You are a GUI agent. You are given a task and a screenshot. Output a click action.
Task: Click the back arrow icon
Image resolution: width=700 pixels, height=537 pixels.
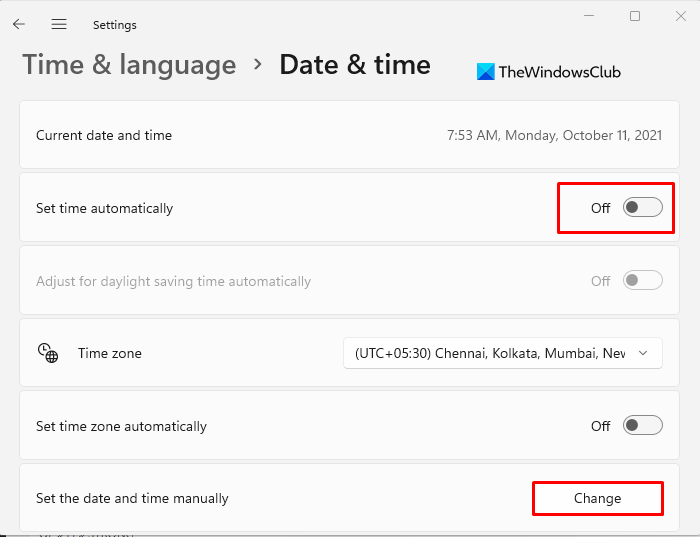pos(19,24)
